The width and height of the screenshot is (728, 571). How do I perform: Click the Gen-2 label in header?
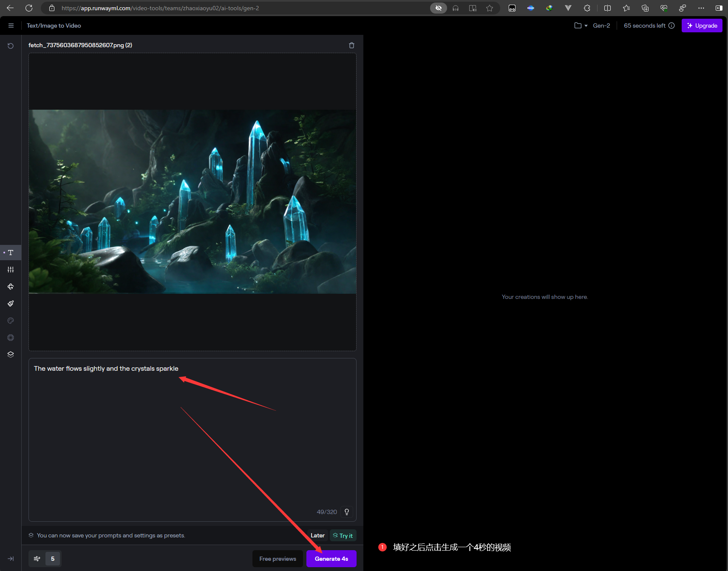coord(601,26)
